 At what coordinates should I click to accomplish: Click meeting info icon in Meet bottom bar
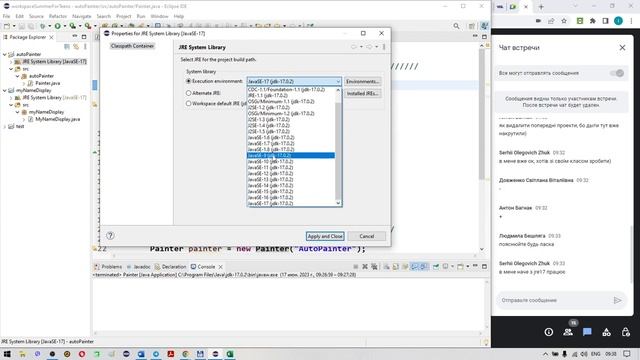click(549, 332)
